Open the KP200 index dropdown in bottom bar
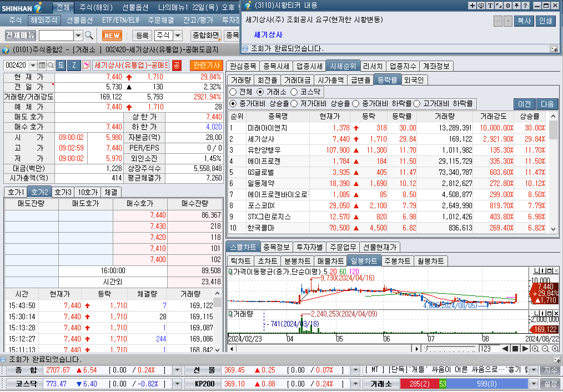Screen dimensions: 563x392 point(355,384)
